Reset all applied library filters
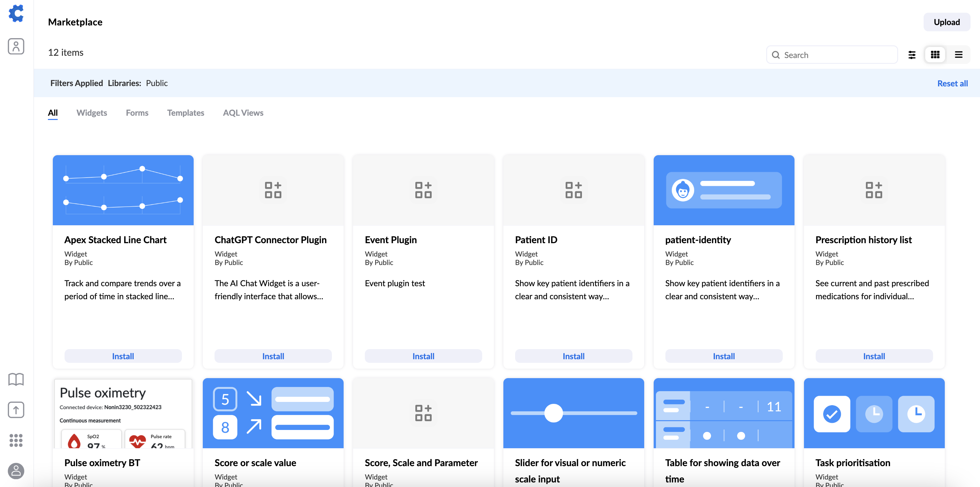980x487 pixels. tap(953, 82)
